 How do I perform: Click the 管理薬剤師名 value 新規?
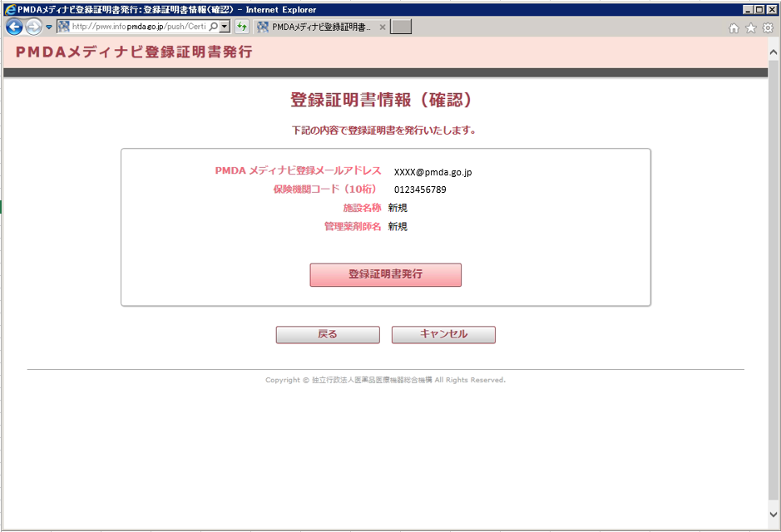pyautogui.click(x=398, y=226)
